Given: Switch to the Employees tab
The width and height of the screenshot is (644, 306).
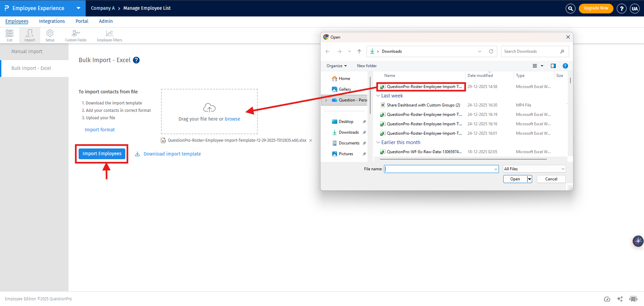Looking at the screenshot, I should (x=17, y=21).
